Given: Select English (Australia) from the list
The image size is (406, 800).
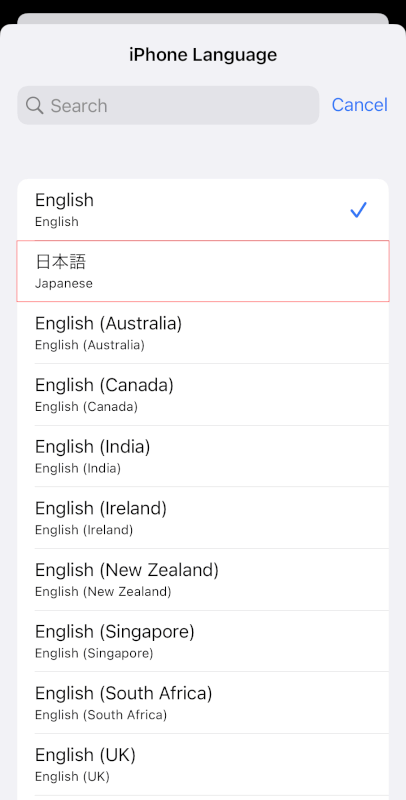Looking at the screenshot, I should click(x=203, y=333).
